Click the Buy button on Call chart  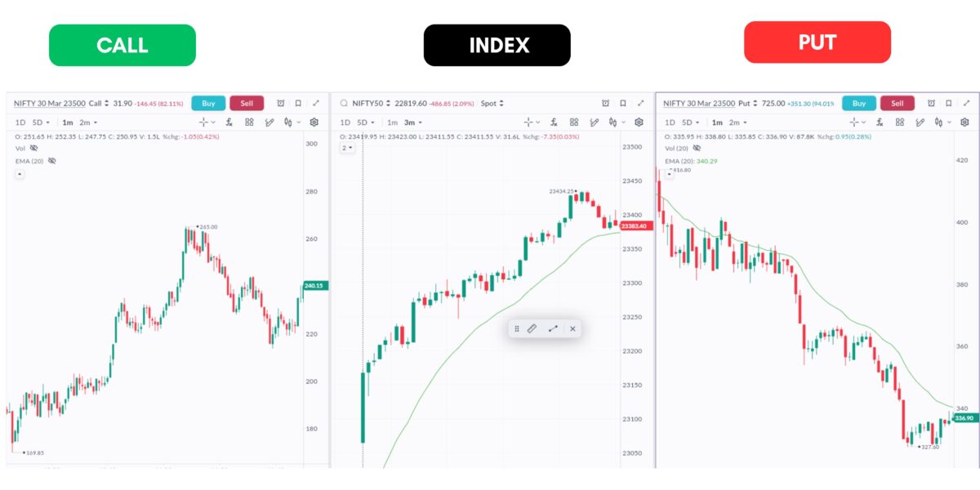[208, 104]
